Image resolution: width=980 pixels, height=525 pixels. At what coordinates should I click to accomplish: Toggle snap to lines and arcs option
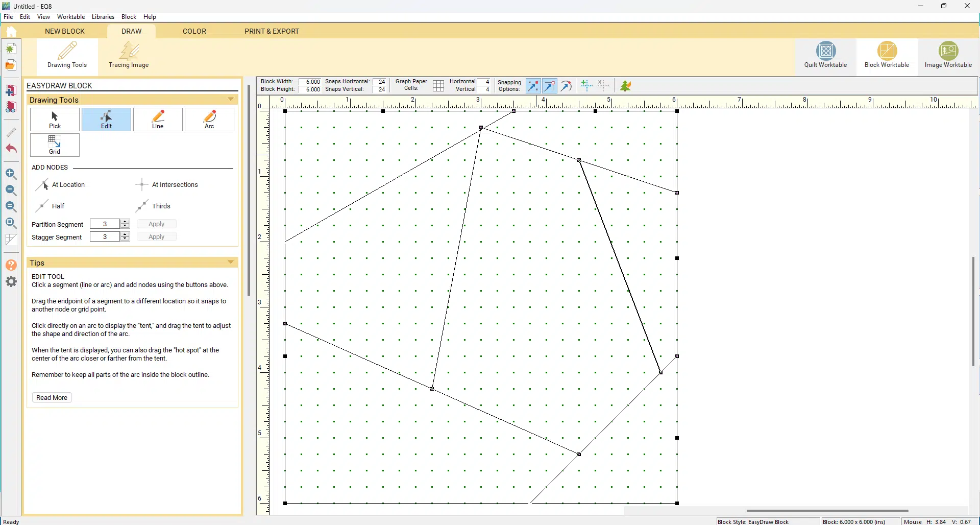(x=566, y=86)
